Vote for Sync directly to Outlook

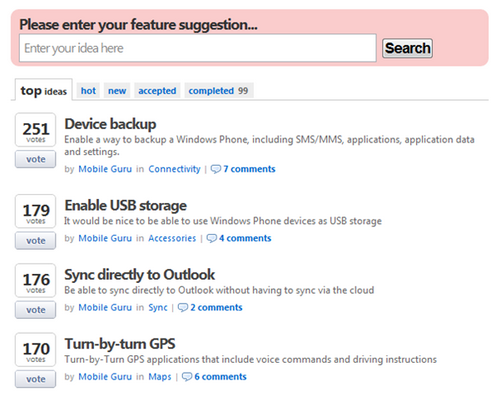pyautogui.click(x=36, y=310)
